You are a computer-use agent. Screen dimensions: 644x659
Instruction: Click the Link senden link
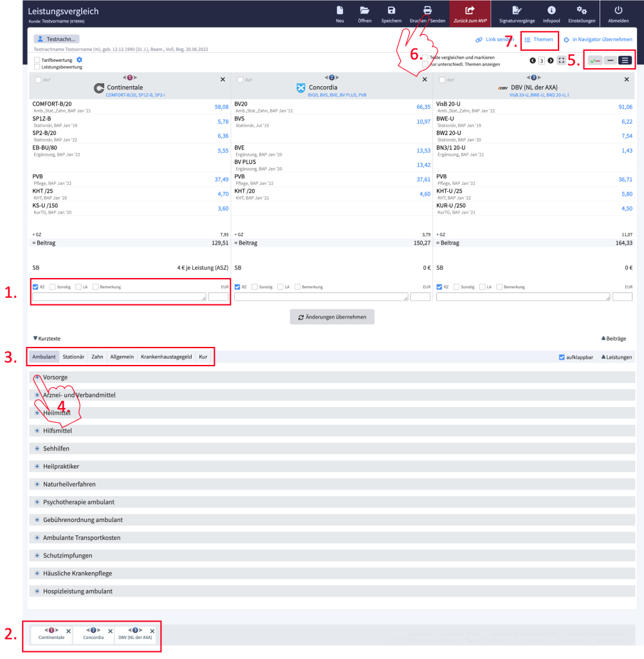[x=495, y=39]
